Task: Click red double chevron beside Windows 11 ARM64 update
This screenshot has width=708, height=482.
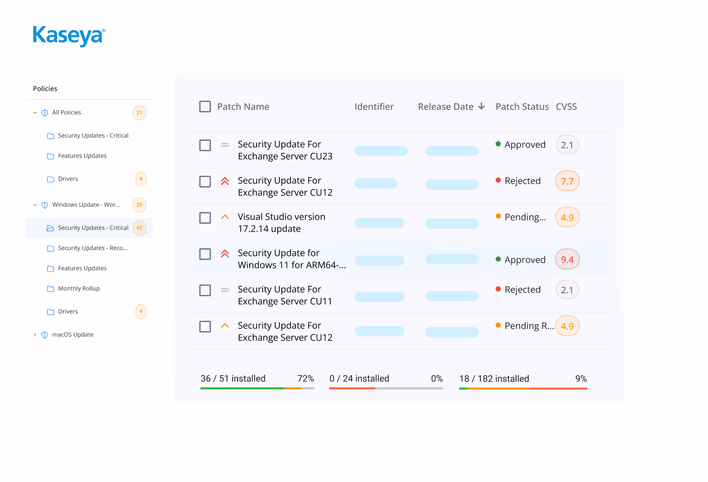Action: click(x=225, y=253)
